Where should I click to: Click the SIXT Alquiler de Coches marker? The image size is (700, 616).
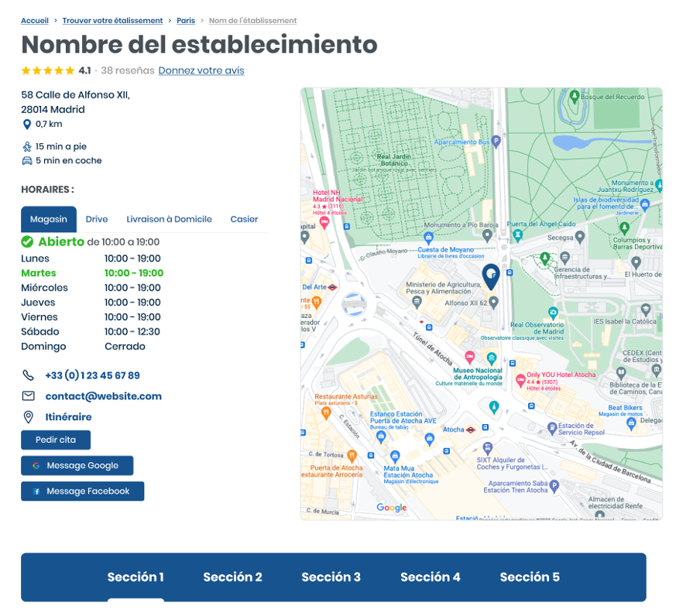[488, 448]
